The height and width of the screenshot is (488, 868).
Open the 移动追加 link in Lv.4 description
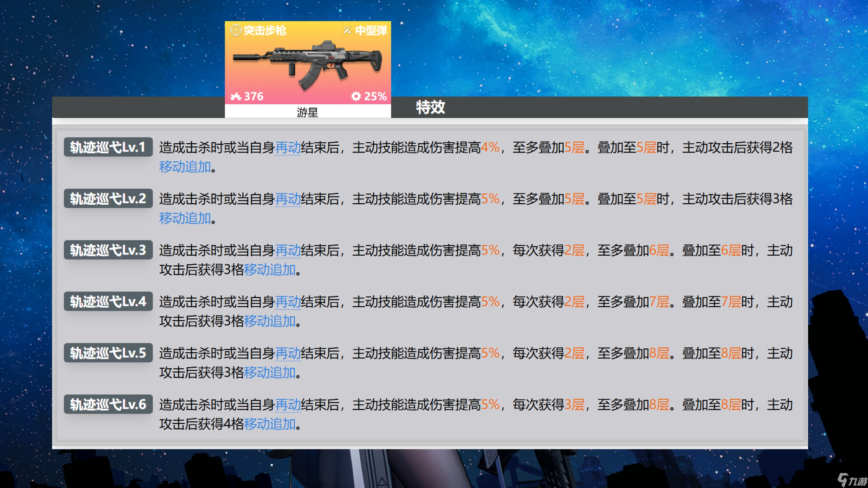point(270,322)
